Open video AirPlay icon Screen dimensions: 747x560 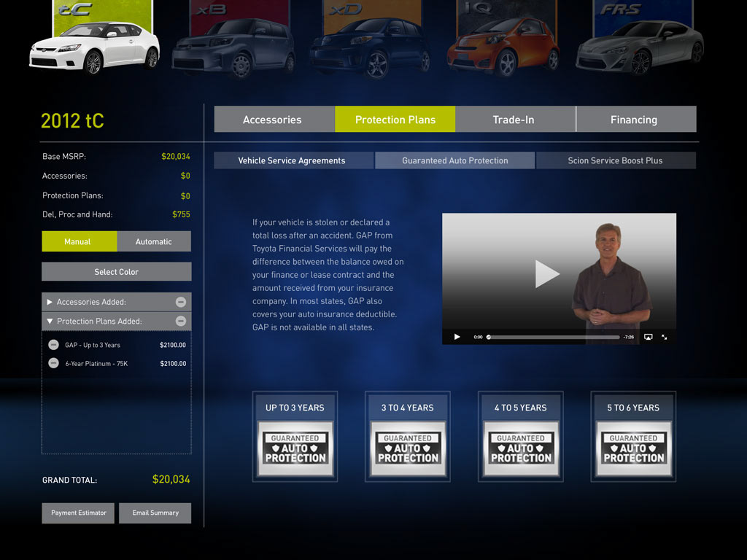point(648,337)
